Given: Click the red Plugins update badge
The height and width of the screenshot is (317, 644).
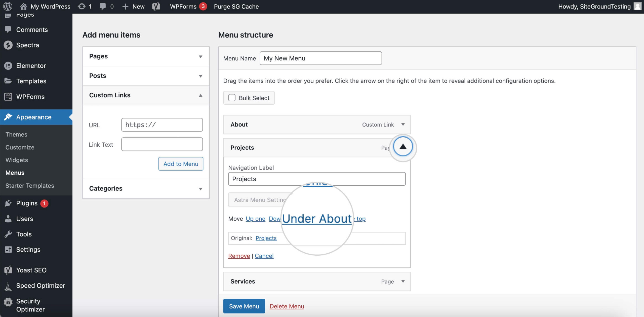Looking at the screenshot, I should coord(44,203).
